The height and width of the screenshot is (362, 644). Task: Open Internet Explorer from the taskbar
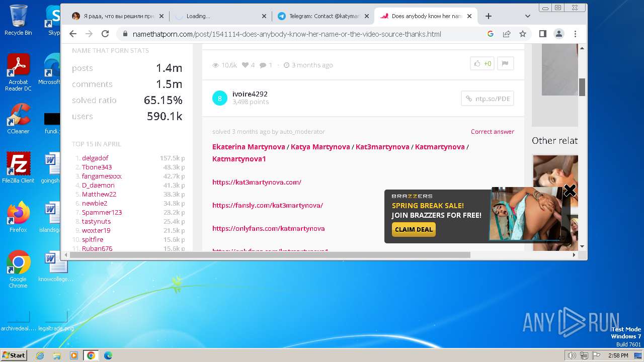click(x=40, y=355)
